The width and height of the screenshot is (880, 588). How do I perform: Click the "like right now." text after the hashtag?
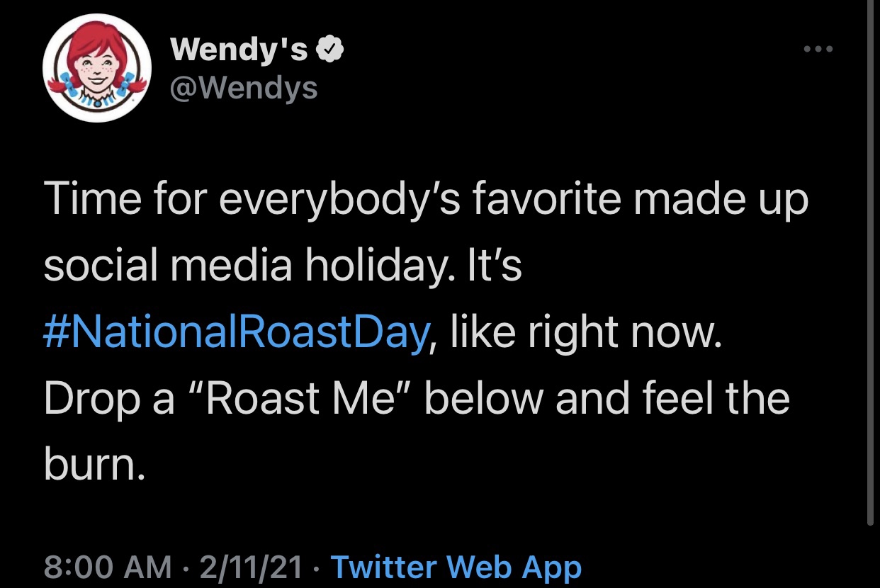coord(585,332)
